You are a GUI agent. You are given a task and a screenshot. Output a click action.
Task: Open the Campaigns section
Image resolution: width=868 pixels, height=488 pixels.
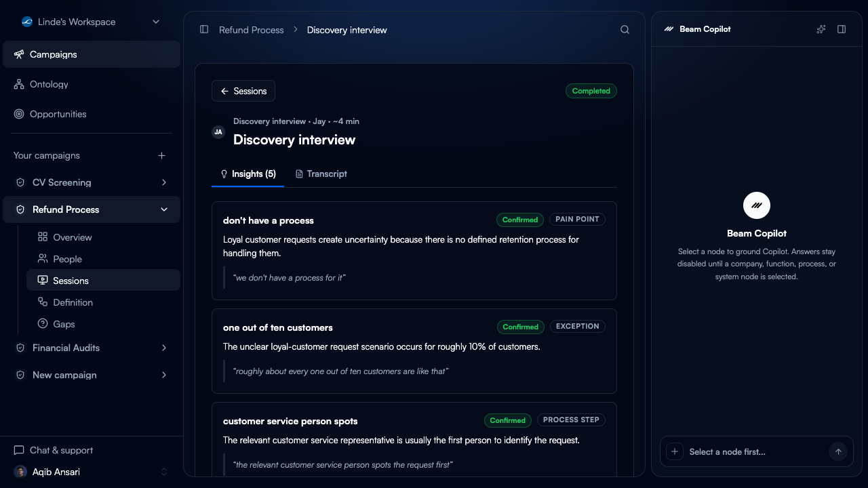click(92, 54)
